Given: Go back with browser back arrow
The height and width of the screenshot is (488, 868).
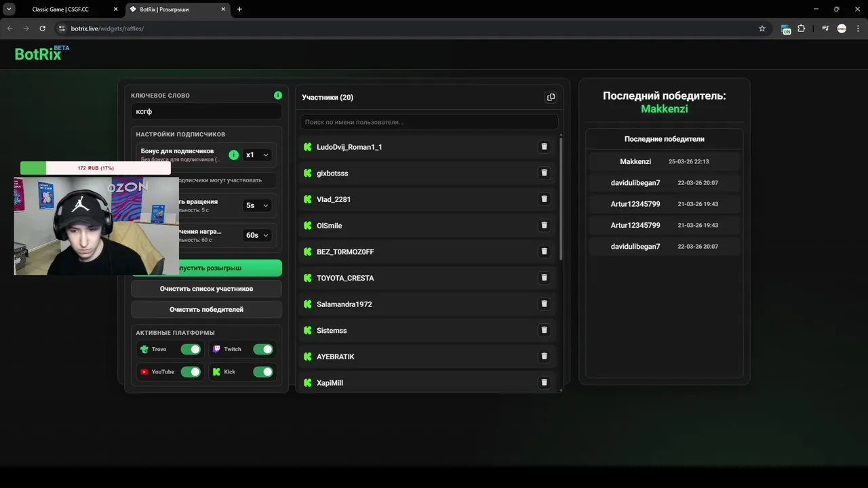Looking at the screenshot, I should pos(9,28).
